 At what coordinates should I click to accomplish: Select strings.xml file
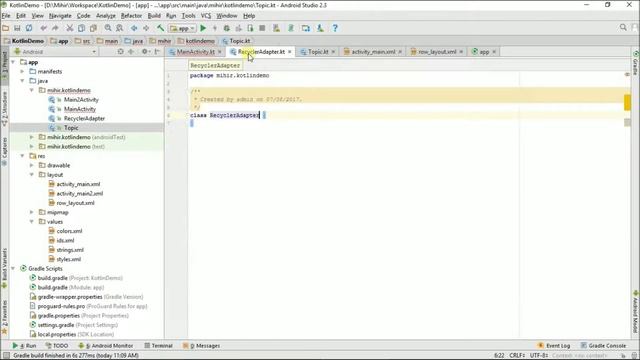[70, 250]
